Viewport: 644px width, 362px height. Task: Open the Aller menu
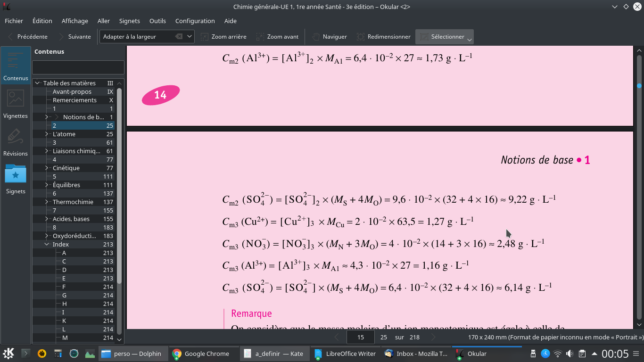click(x=104, y=21)
